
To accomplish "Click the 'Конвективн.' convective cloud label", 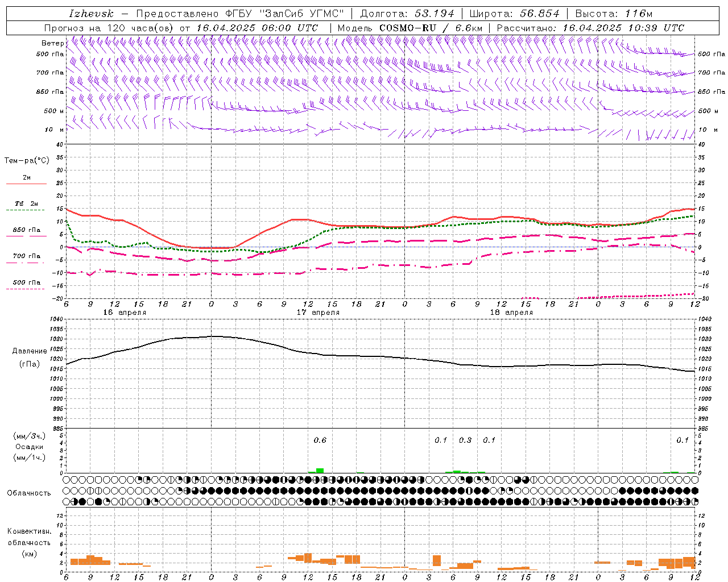I will [x=29, y=531].
